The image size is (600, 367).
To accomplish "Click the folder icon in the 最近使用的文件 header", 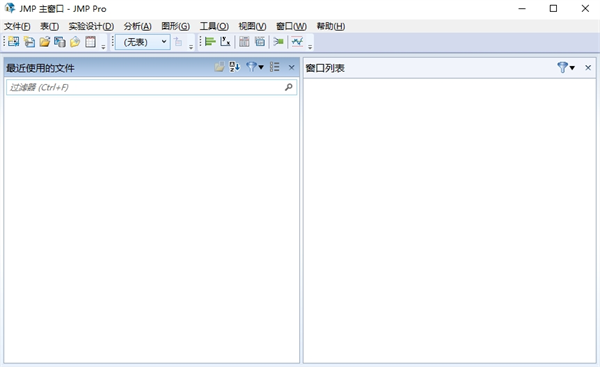I will point(219,67).
